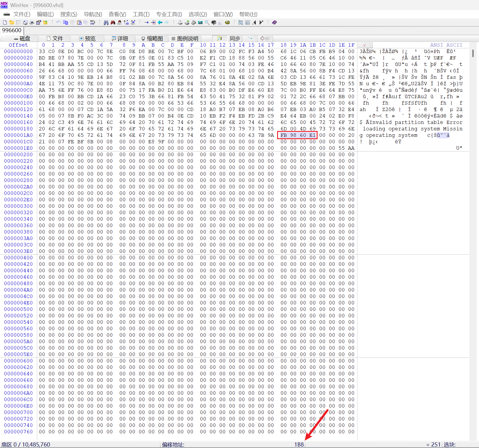The height and width of the screenshot is (448, 479).
Task: Click the vertical scrollbar thumb
Action: (473, 53)
